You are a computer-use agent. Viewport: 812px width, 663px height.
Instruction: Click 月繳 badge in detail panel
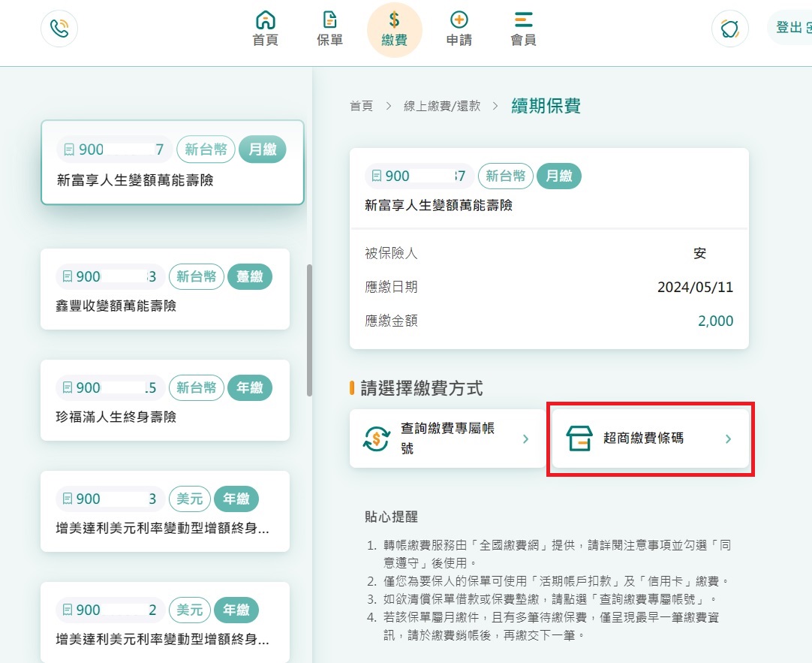pos(559,176)
